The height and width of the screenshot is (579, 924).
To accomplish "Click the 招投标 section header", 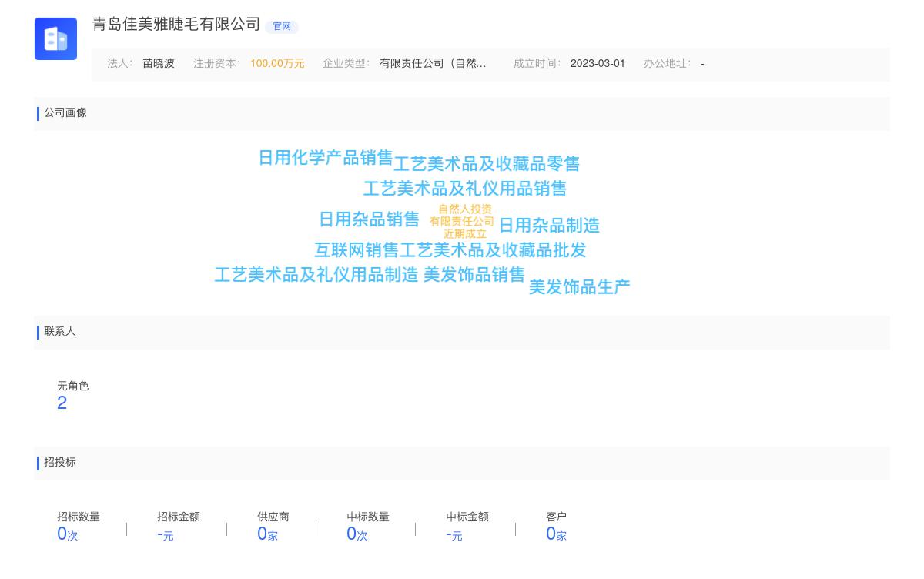I will point(60,463).
